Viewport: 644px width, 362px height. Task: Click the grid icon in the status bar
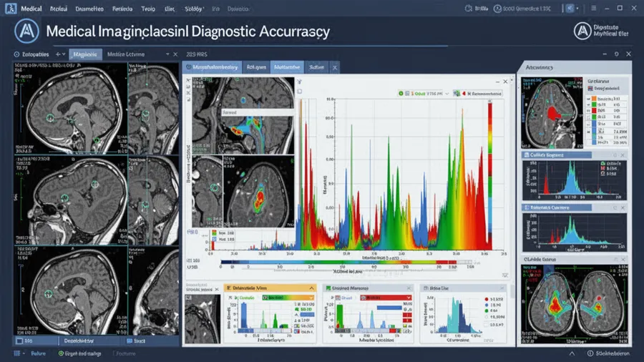tap(17, 353)
